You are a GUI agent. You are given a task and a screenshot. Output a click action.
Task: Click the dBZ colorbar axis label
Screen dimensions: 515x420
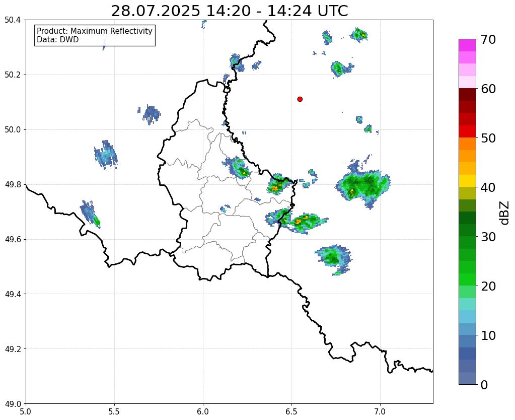[505, 213]
